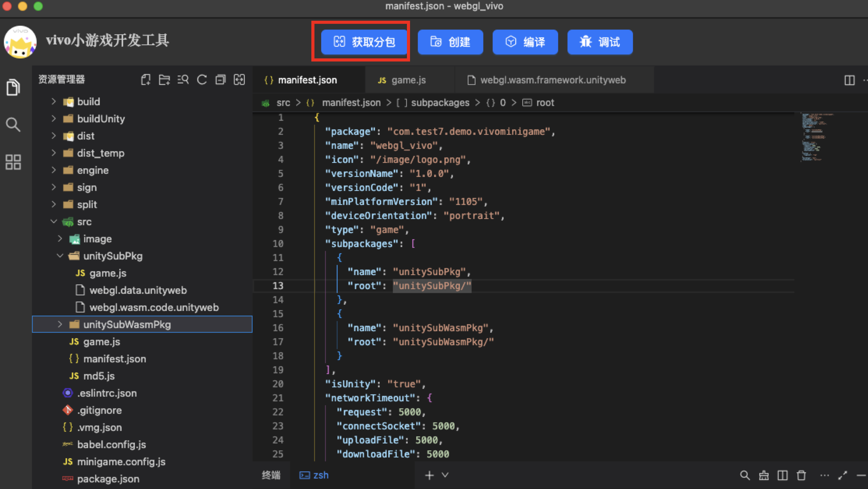Click the find-in-list icon in explorer header
Image resolution: width=868 pixels, height=489 pixels.
point(183,80)
